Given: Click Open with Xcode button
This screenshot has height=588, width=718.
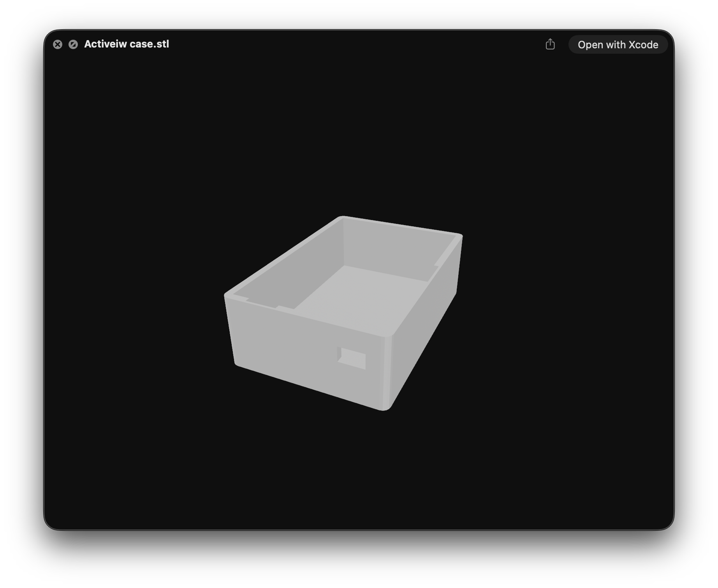Looking at the screenshot, I should [x=618, y=45].
